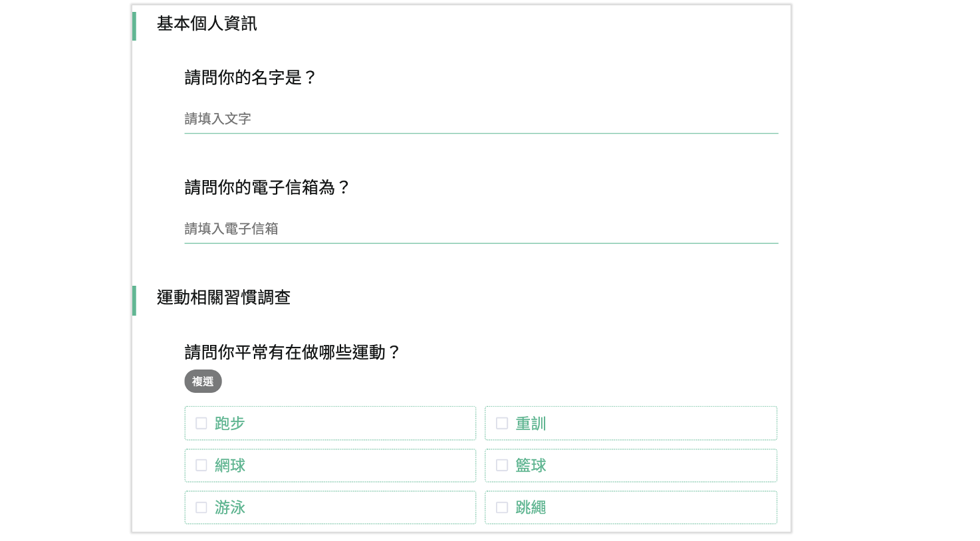Screen dimensions: 980x541
Task: Click the 基本個人資訊 section header
Action: [x=207, y=24]
